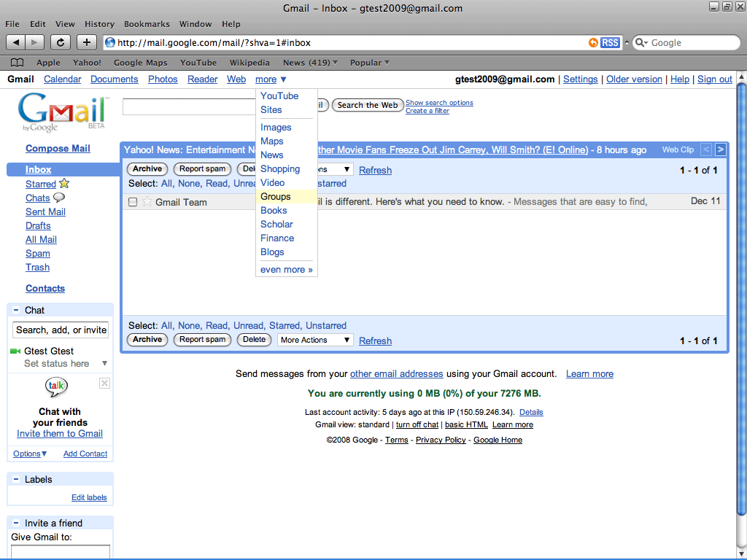Click the Give Gmail to input box
Image resolution: width=747 pixels, height=560 pixels.
tap(61, 551)
